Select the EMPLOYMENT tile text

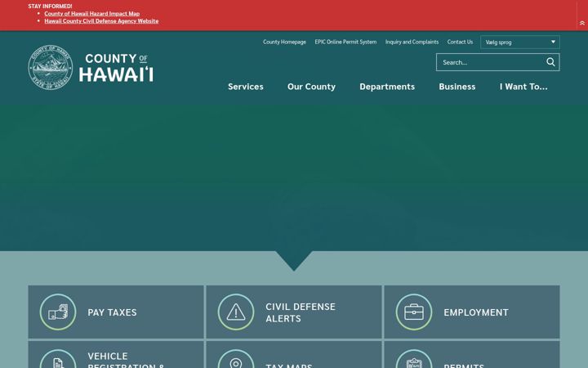476,312
